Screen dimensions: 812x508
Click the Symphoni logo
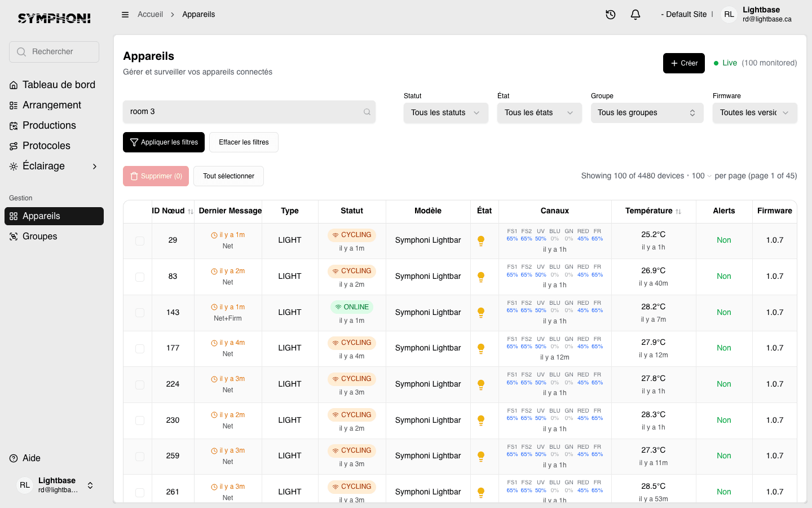click(x=55, y=17)
